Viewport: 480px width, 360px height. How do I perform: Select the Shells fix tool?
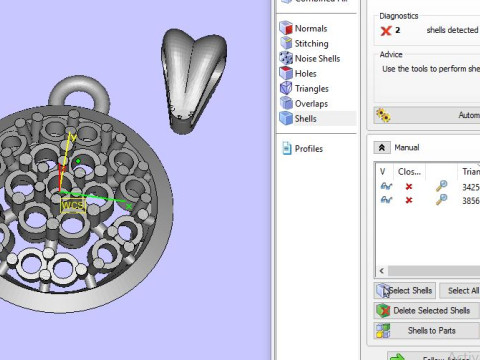pyautogui.click(x=317, y=118)
